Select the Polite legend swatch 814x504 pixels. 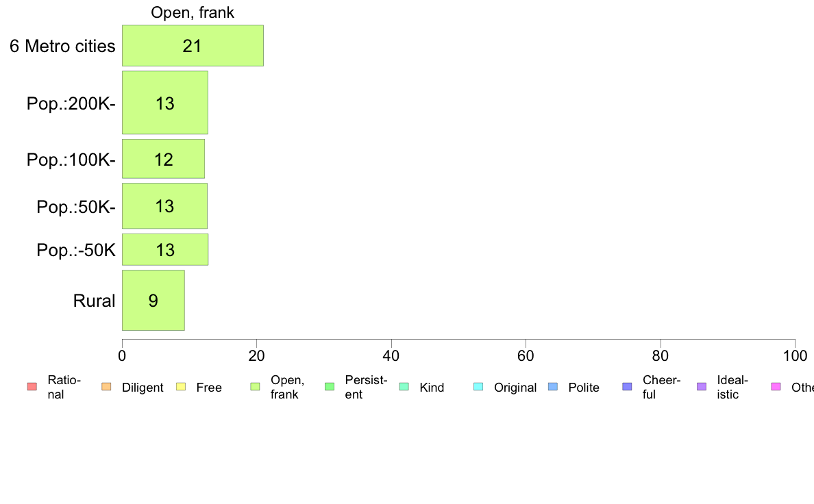click(x=553, y=387)
